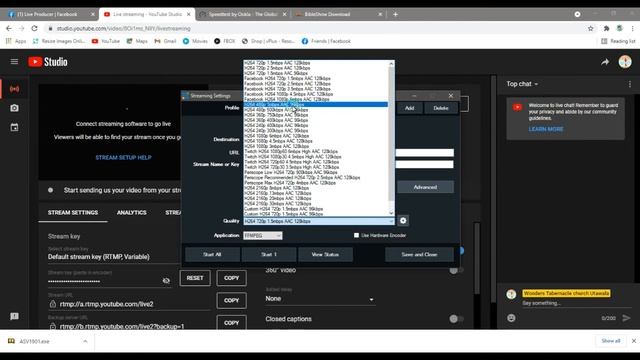
Task: Click Save and Close button
Action: [419, 254]
